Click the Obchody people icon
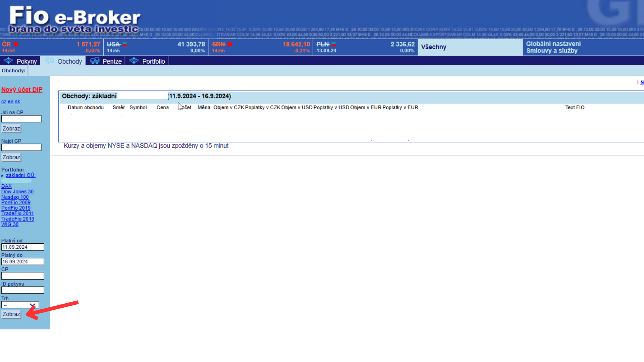 49,61
